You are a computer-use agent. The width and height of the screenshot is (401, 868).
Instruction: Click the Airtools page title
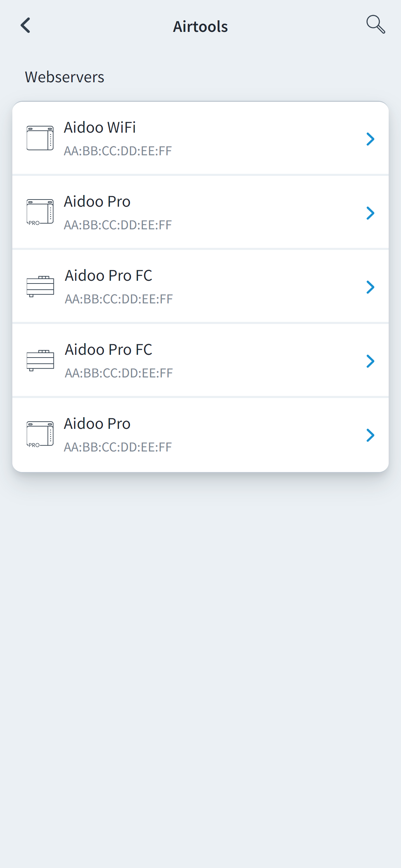[200, 26]
